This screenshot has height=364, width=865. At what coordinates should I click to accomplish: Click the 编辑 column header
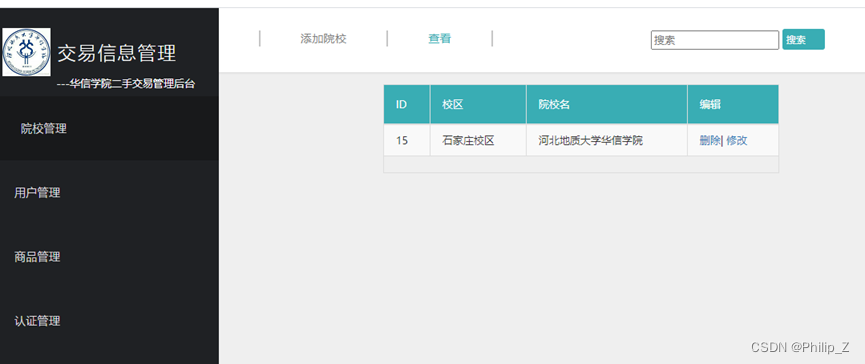pyautogui.click(x=733, y=104)
